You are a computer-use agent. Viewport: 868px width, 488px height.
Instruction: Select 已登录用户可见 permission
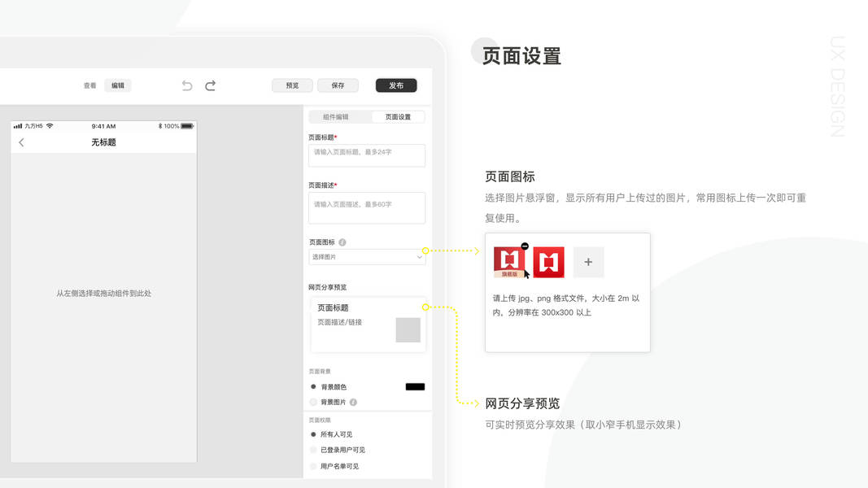[313, 450]
